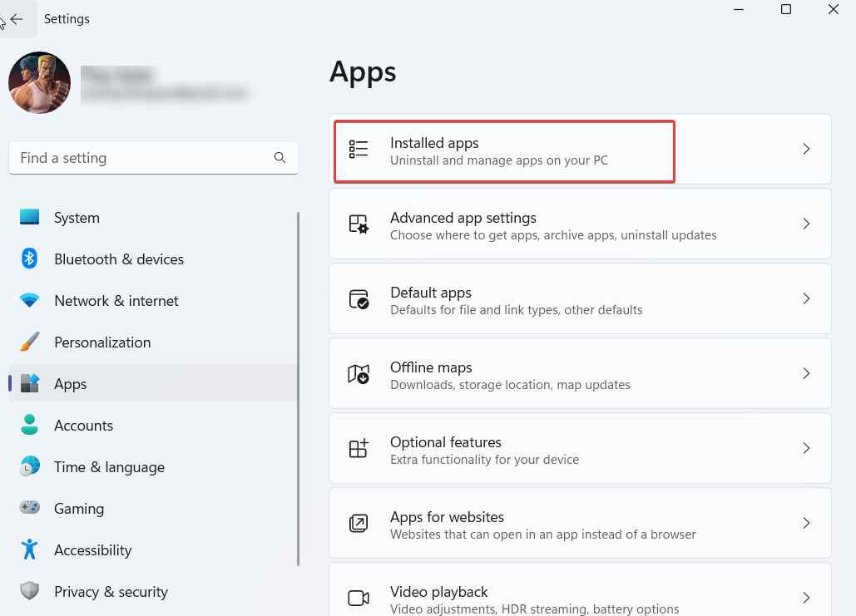
Task: Click the Find a setting search field
Action: click(154, 157)
